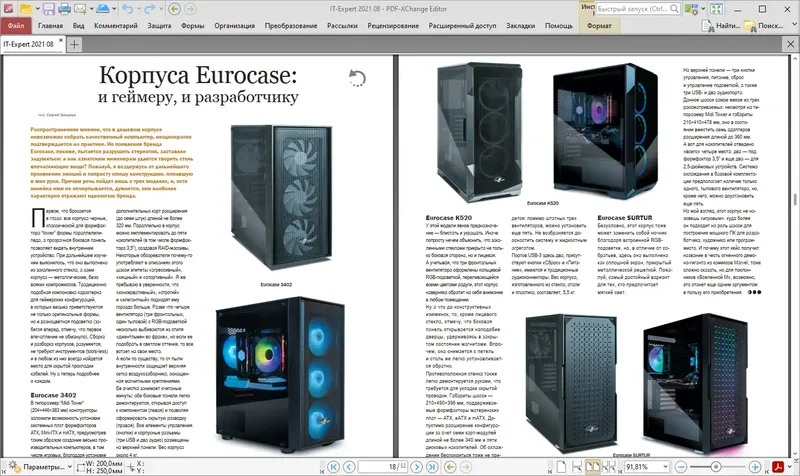Zoom in with the plus icon
Viewport: 800px width, 476px height.
coord(755,467)
